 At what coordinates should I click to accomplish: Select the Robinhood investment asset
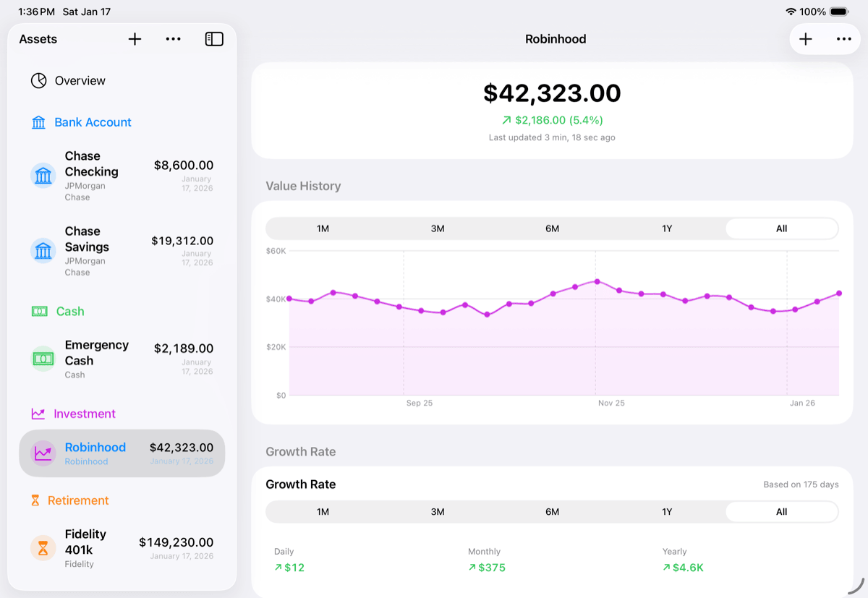click(122, 453)
